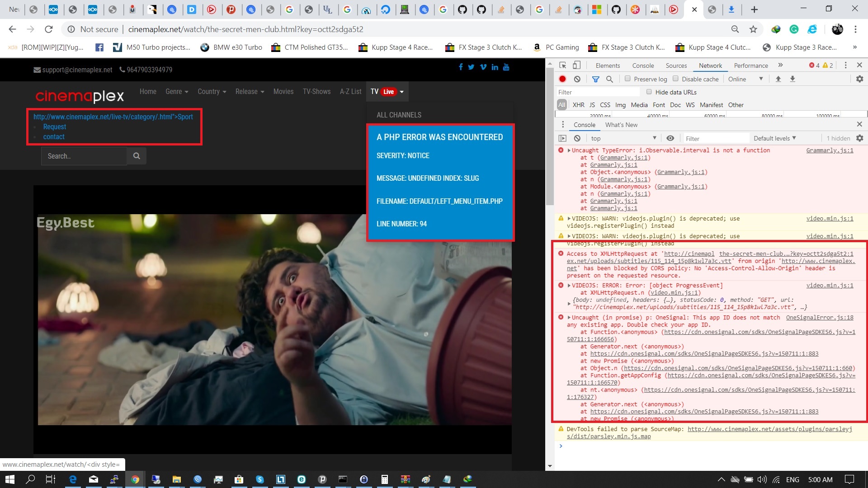Open the Windows Start menu
Screen dimensions: 868x488
click(10, 479)
